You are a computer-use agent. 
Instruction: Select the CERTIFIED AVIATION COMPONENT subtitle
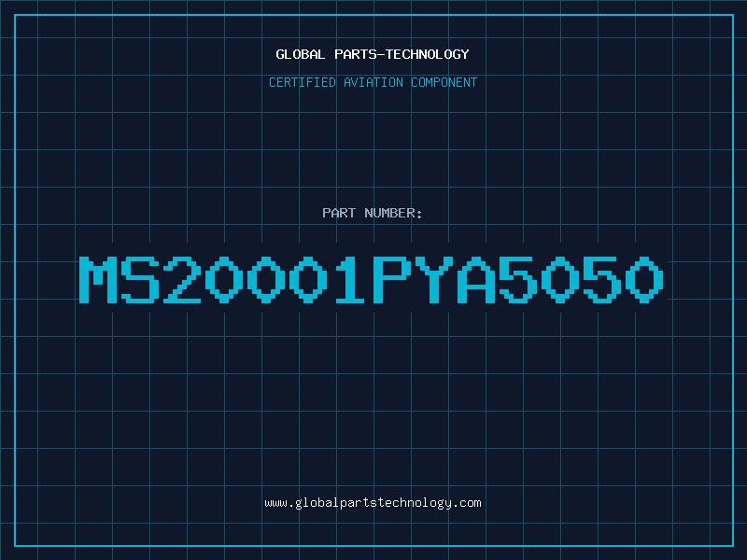point(373,82)
